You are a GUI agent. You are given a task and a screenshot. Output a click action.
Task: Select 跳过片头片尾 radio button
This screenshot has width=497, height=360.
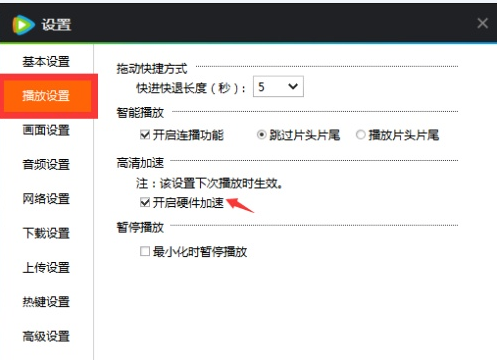click(262, 135)
